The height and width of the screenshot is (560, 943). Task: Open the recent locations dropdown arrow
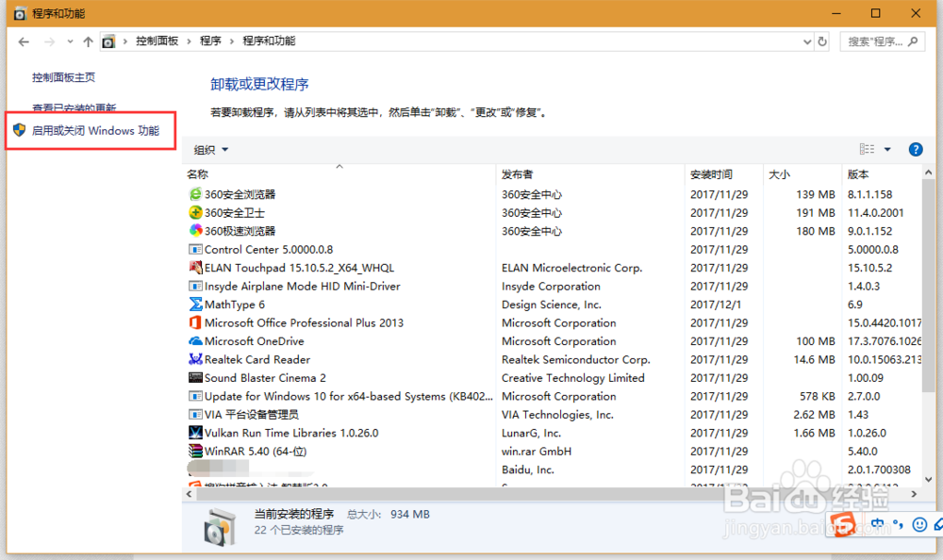pyautogui.click(x=71, y=41)
